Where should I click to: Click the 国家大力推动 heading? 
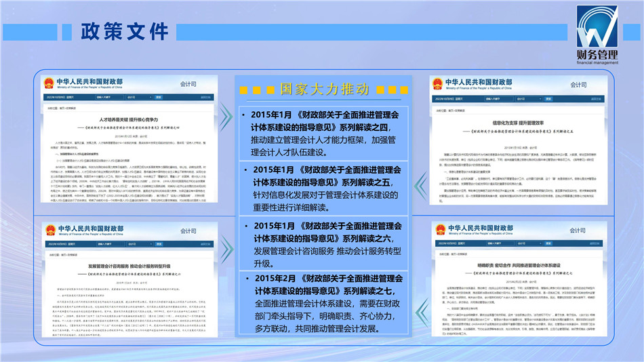[x=325, y=89]
